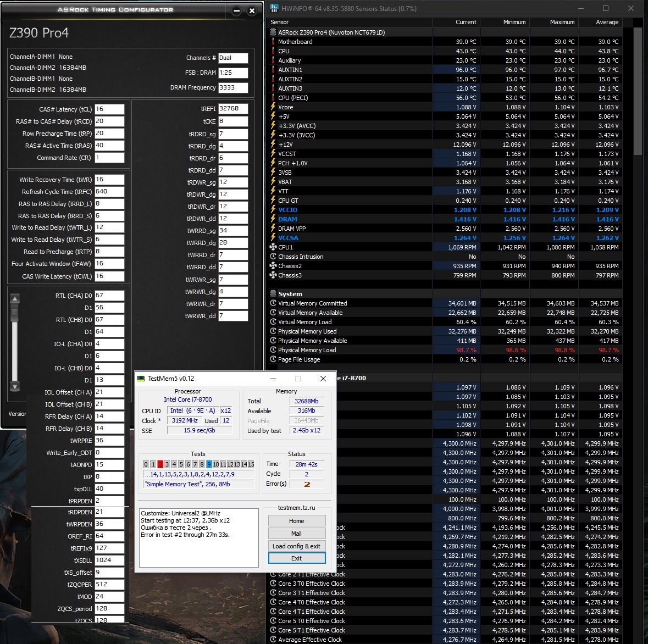The image size is (648, 644).
Task: Click lightning bolt icon beside VCCSA
Action: [273, 238]
